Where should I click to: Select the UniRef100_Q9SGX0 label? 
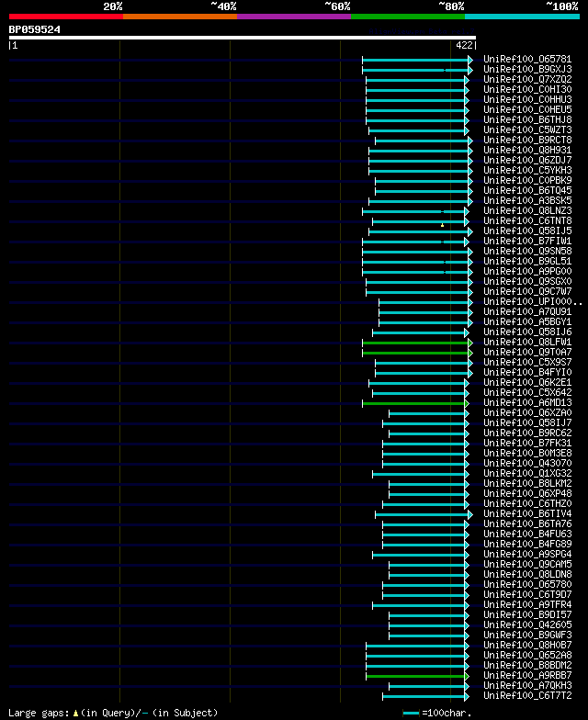point(527,281)
